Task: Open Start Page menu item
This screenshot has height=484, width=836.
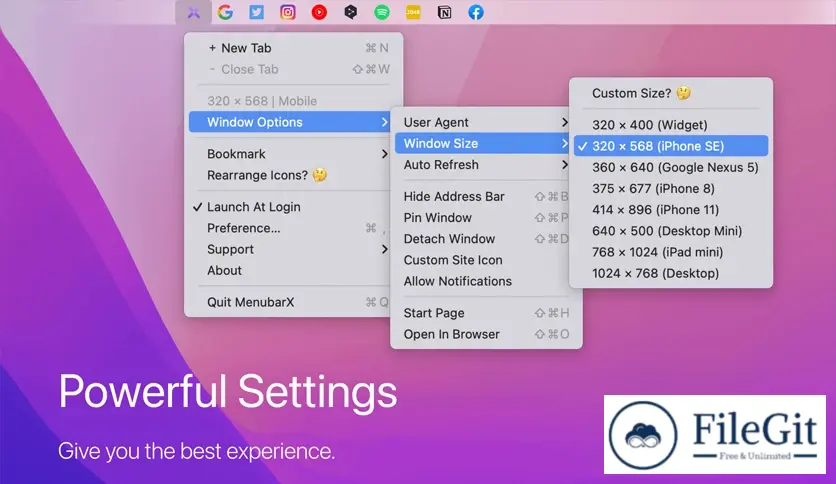Action: pyautogui.click(x=486, y=313)
